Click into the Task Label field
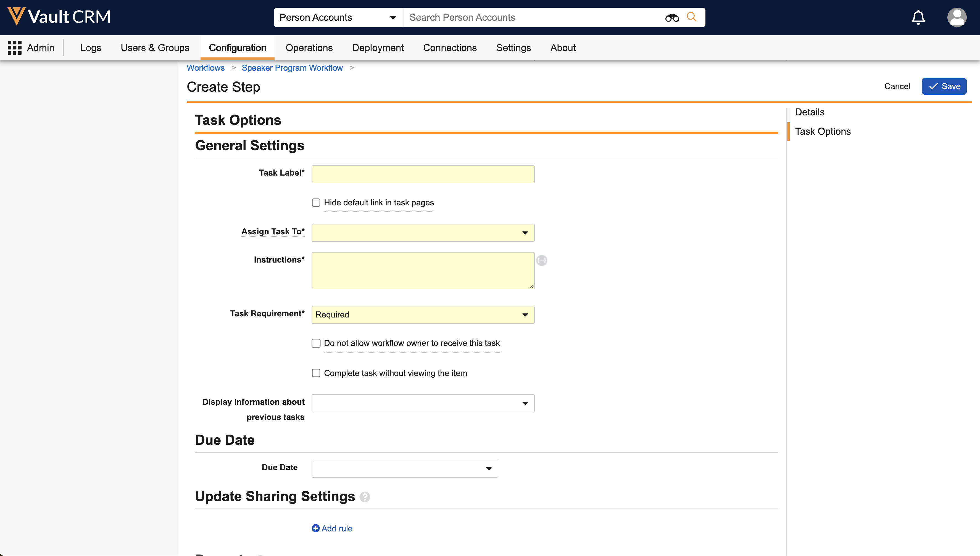 [423, 174]
